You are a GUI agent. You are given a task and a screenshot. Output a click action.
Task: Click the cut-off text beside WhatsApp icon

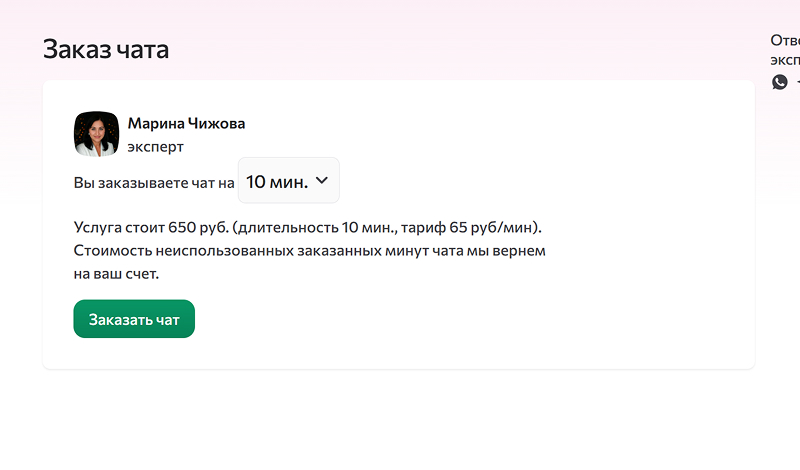796,82
